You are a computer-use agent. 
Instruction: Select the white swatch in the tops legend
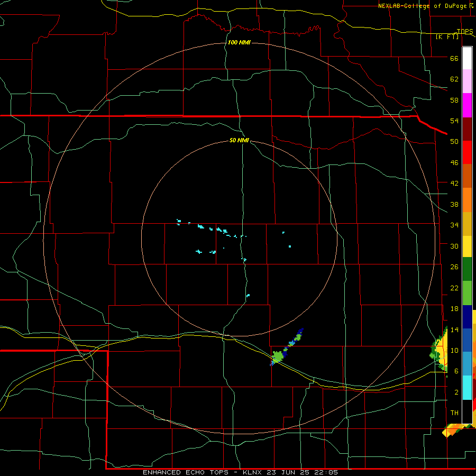[x=467, y=58]
